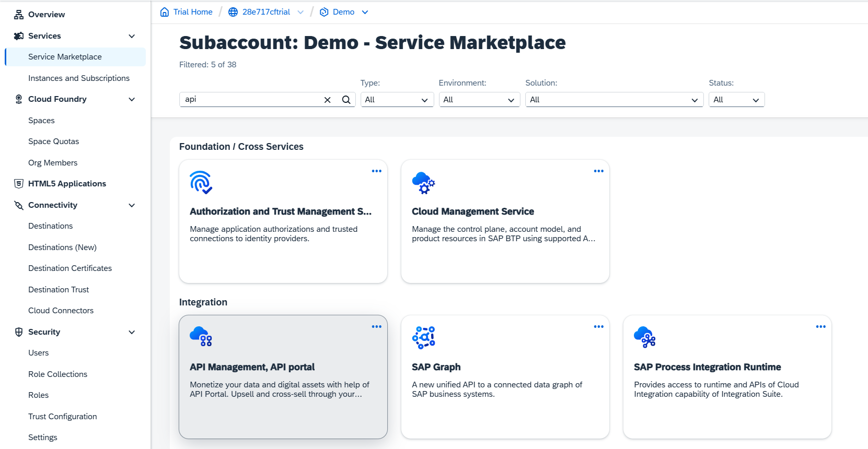Screen dimensions: 868x449
Task: Click the HTML5 Applications icon
Action: click(x=19, y=184)
